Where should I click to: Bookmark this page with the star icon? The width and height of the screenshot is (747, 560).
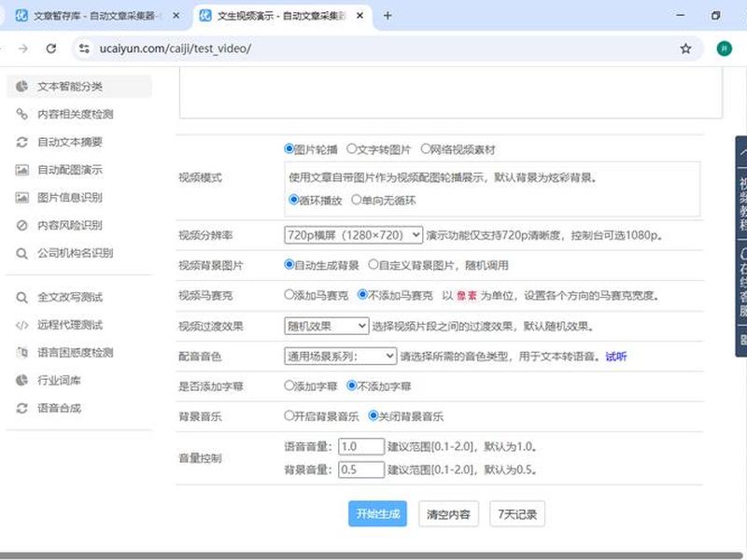685,49
